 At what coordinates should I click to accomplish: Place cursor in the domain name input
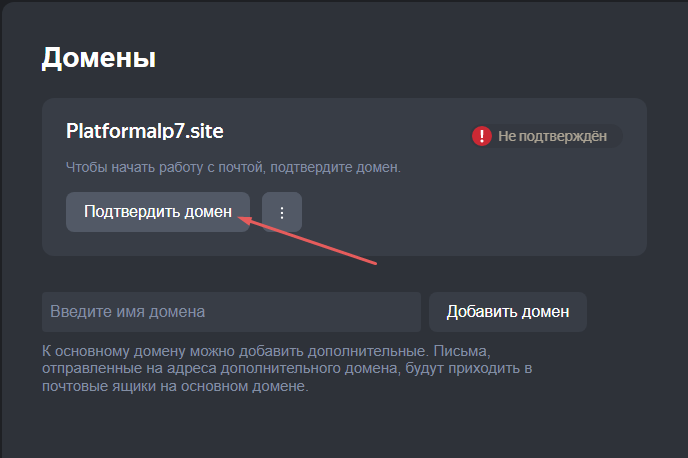click(231, 311)
